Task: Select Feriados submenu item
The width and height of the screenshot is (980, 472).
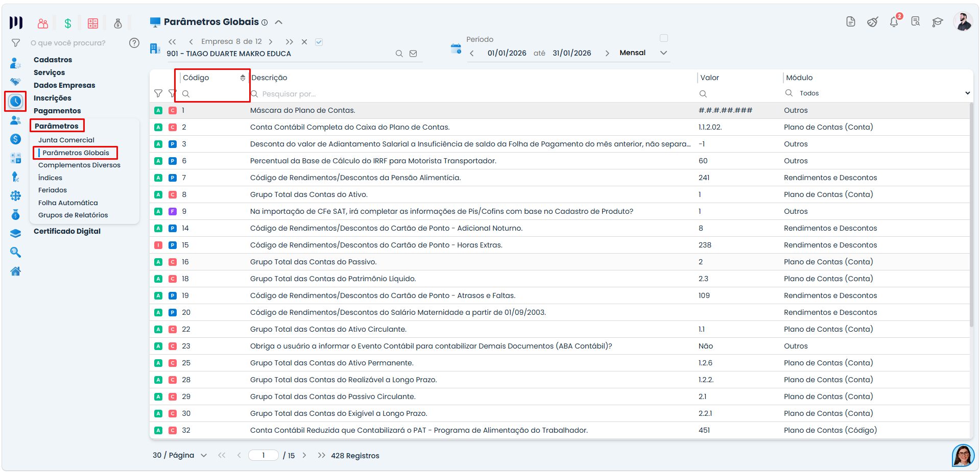Action: pos(52,190)
